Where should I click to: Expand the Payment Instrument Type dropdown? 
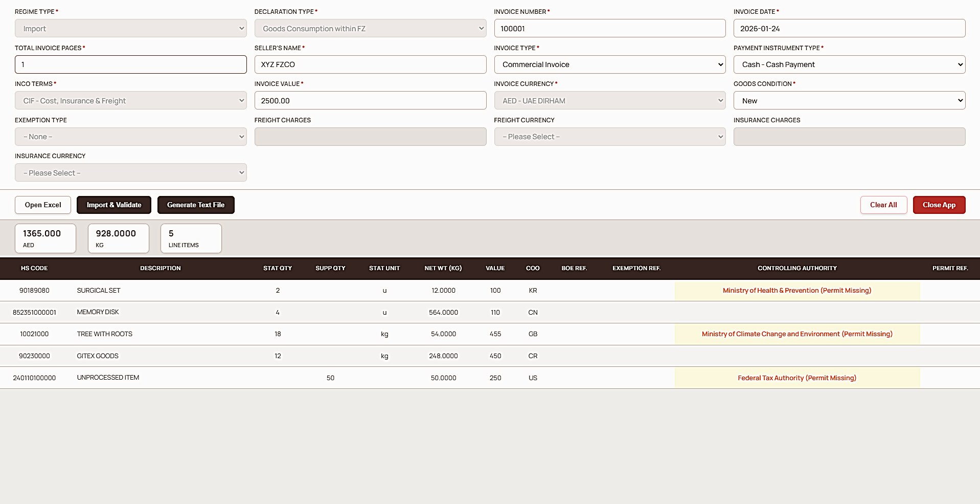click(849, 64)
